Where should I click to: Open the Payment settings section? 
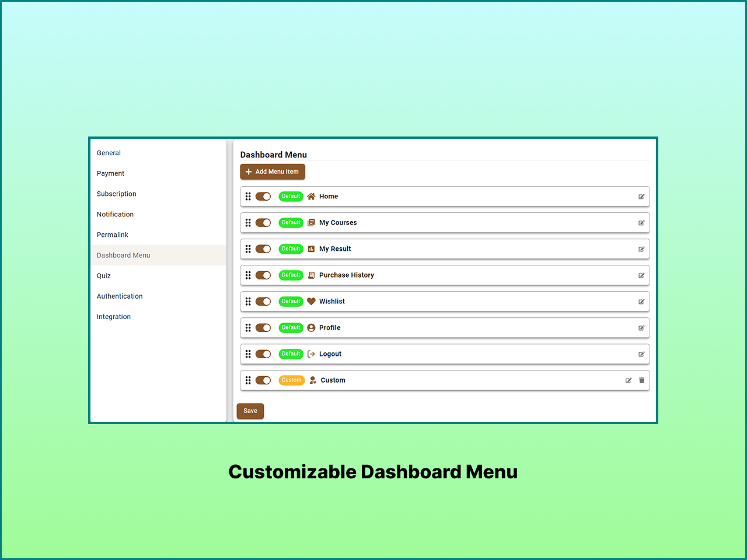point(110,173)
